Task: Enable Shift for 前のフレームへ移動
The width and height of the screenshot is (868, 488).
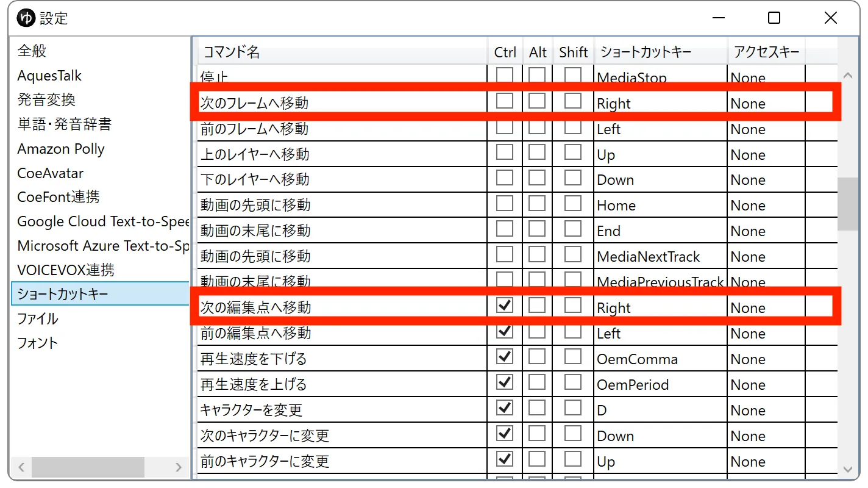Action: 573,127
